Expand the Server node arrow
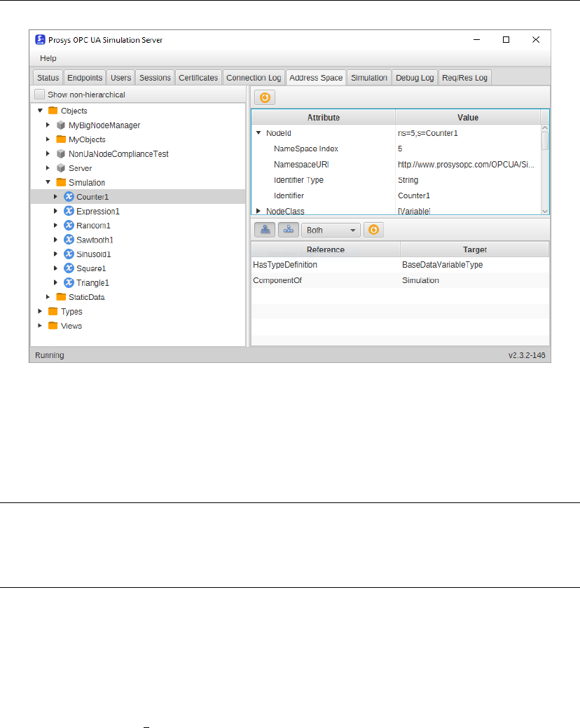Viewport: 580px width, 728px height. point(48,168)
